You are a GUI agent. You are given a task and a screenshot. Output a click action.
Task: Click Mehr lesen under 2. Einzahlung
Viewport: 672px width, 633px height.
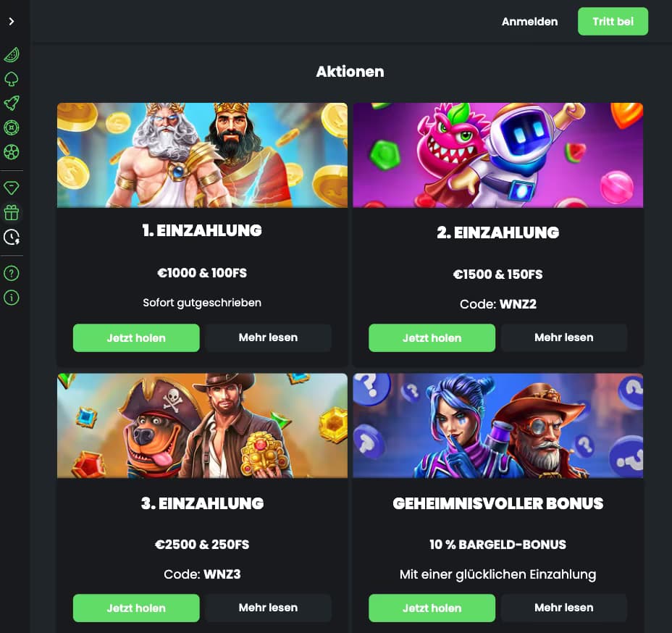click(564, 338)
